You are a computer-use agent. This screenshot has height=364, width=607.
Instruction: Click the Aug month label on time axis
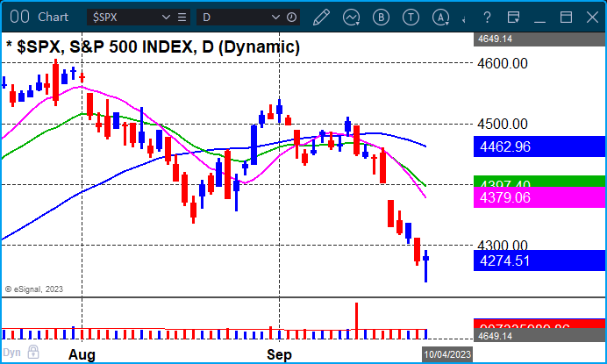pos(82,354)
